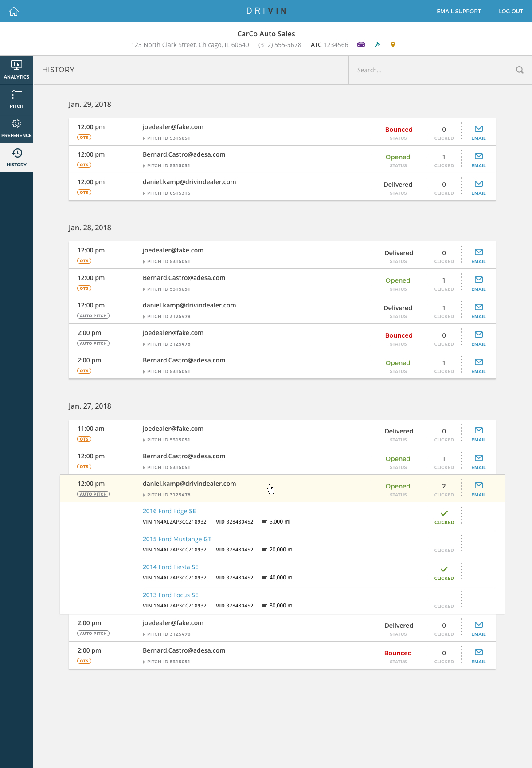The width and height of the screenshot is (532, 768).
Task: Click EMAIL SUPPORT in the top bar
Action: [x=459, y=11]
